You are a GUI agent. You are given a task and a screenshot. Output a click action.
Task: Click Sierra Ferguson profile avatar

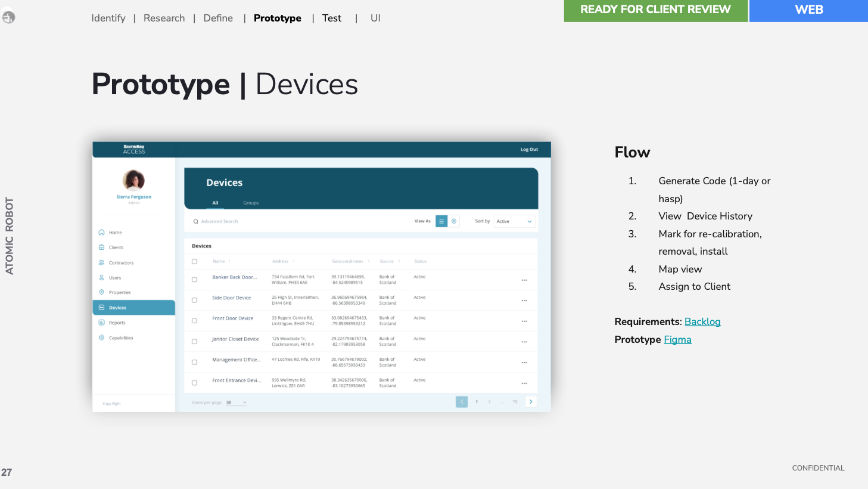click(x=133, y=180)
